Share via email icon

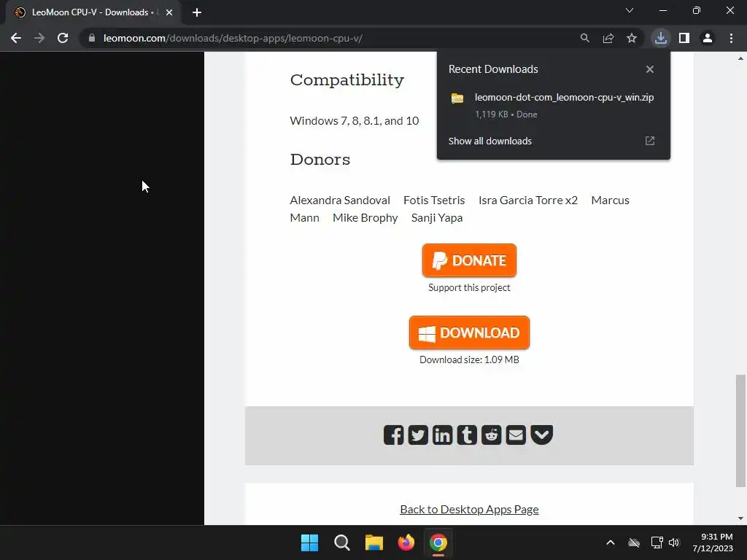point(516,435)
